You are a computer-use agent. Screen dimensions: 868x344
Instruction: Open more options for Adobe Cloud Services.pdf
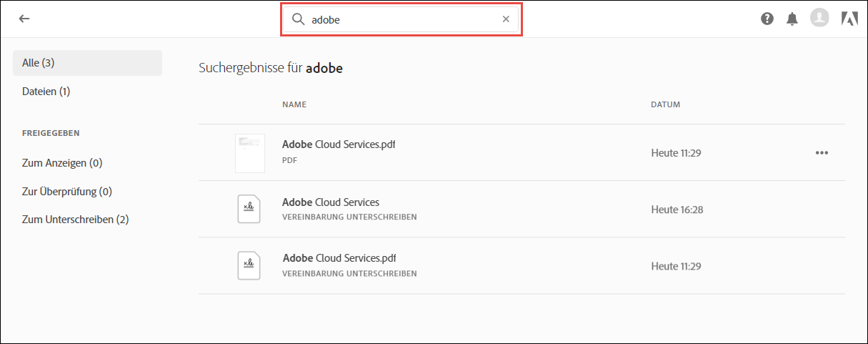pos(822,152)
